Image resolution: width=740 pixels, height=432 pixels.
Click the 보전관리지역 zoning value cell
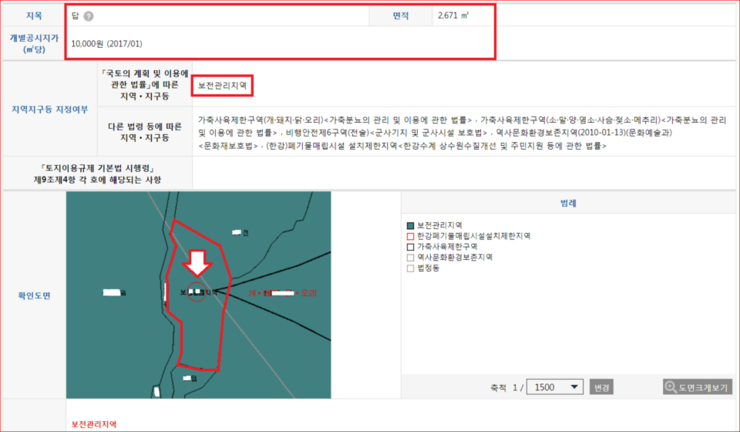[222, 86]
